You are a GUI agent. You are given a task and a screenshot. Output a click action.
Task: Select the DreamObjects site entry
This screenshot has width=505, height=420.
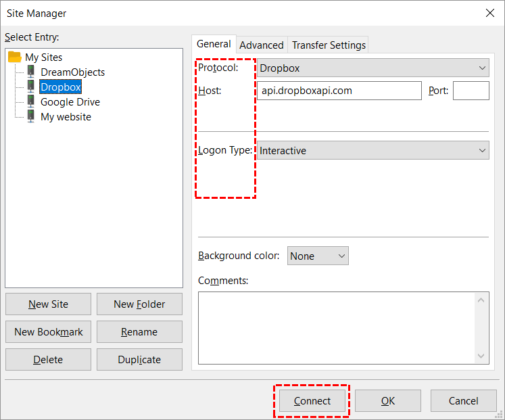72,72
